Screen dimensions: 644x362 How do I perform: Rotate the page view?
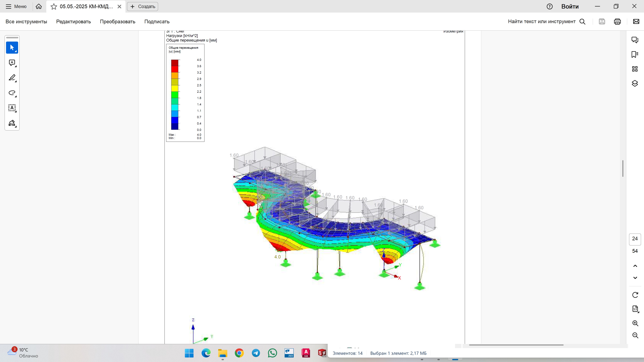(x=635, y=295)
